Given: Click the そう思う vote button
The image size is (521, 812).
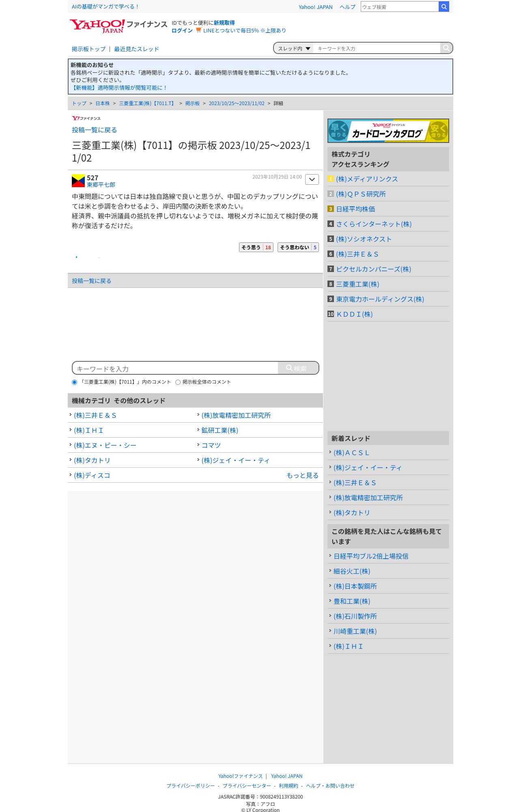Looking at the screenshot, I should pos(256,247).
